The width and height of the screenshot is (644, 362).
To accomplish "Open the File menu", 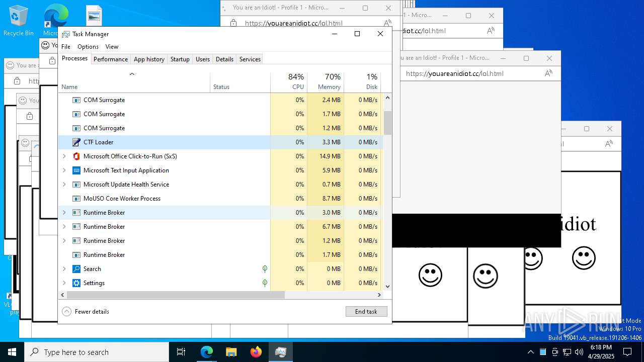I will [66, 47].
